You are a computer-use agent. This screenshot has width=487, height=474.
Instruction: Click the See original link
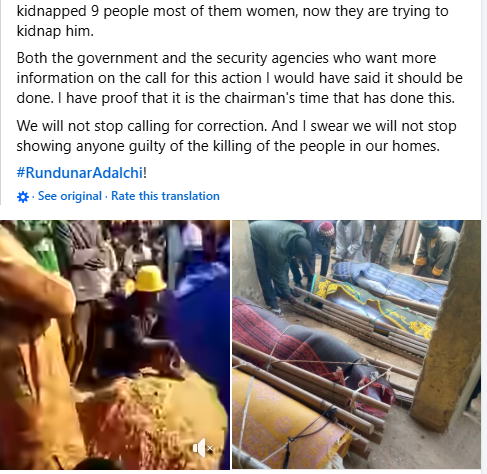click(x=70, y=196)
